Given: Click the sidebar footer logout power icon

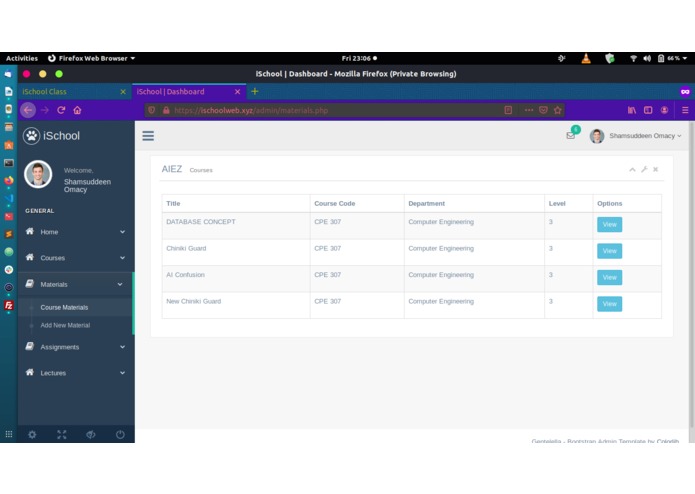Looking at the screenshot, I should click(120, 435).
